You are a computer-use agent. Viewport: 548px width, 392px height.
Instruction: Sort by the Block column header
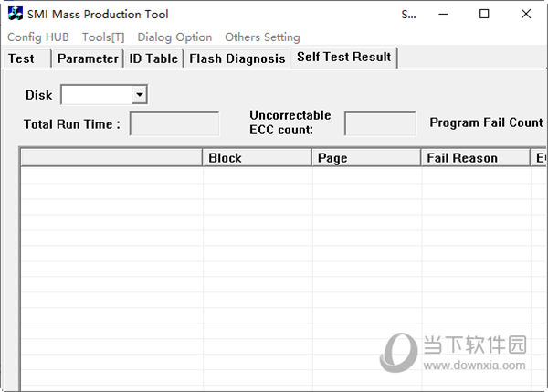click(258, 158)
